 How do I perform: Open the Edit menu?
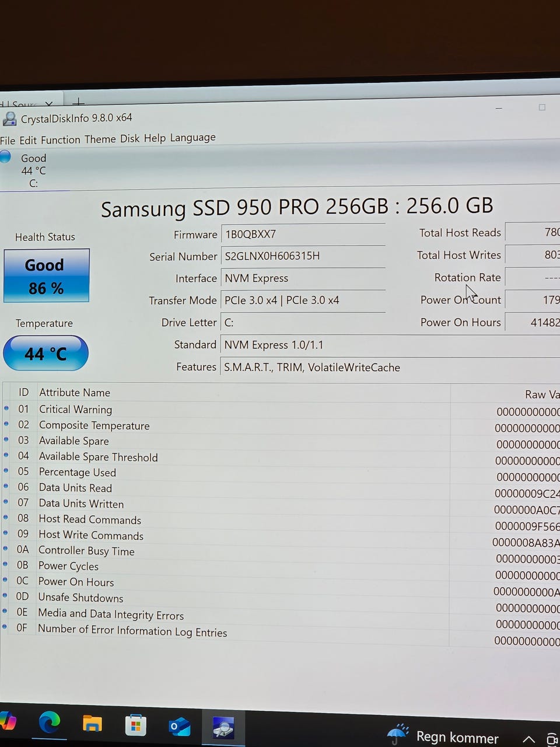coord(28,141)
